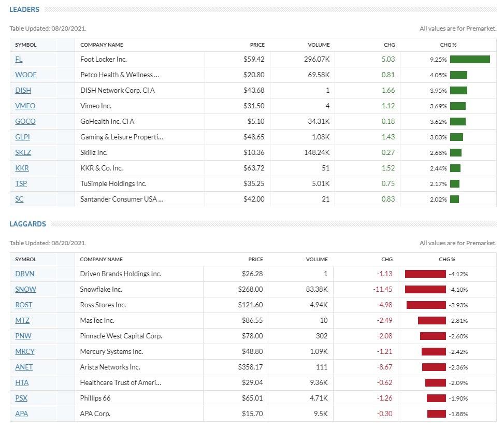Click the Skillz Inc. company name
The height and width of the screenshot is (427, 504).
tap(94, 152)
